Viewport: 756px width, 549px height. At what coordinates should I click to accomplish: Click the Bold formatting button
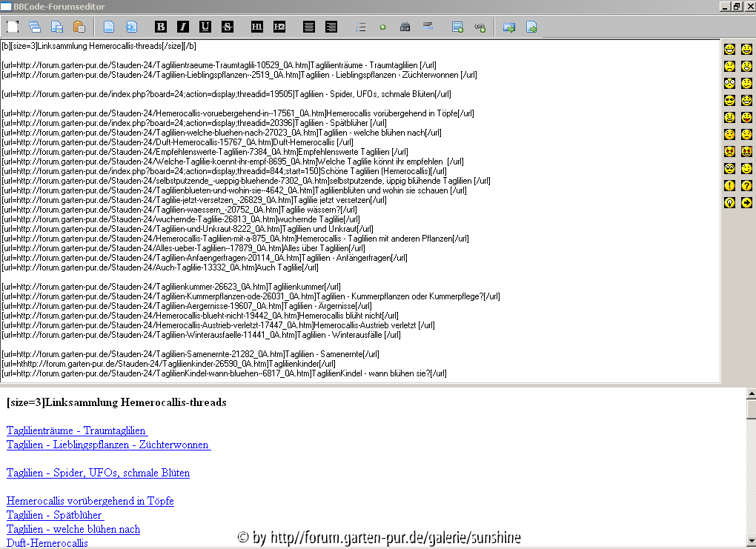161,27
